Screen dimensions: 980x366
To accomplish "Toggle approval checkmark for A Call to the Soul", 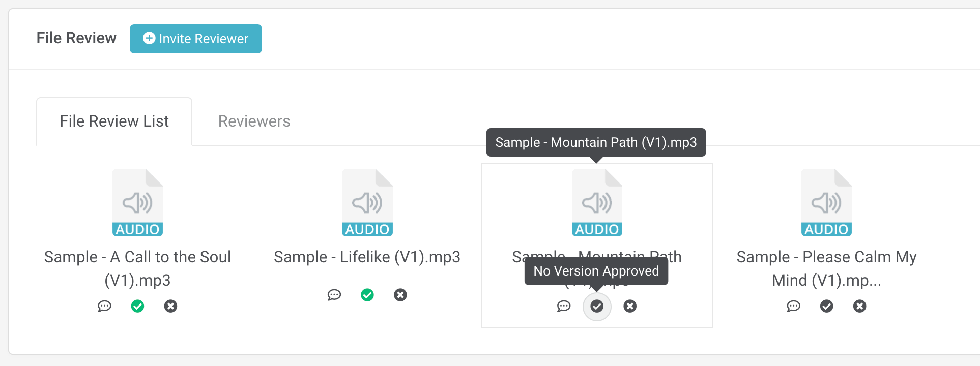I will (x=137, y=306).
